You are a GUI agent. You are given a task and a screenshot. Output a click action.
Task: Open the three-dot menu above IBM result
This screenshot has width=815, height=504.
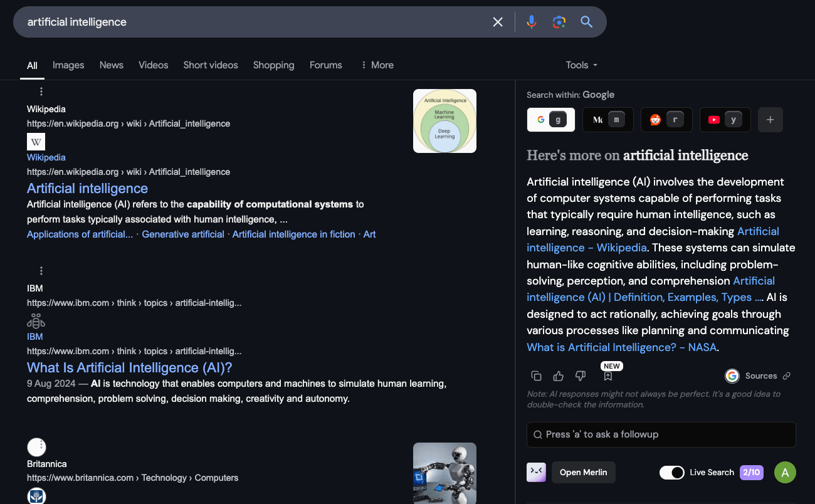41,271
